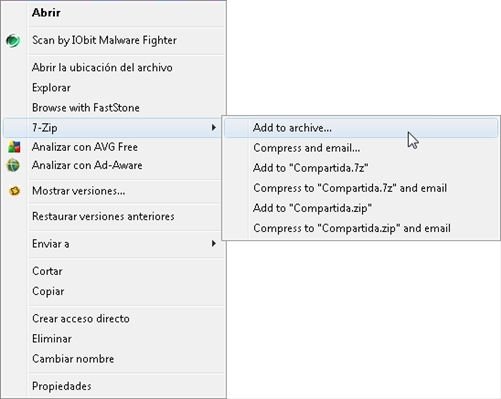Expand the 7-Zip submenu arrow

[x=214, y=127]
